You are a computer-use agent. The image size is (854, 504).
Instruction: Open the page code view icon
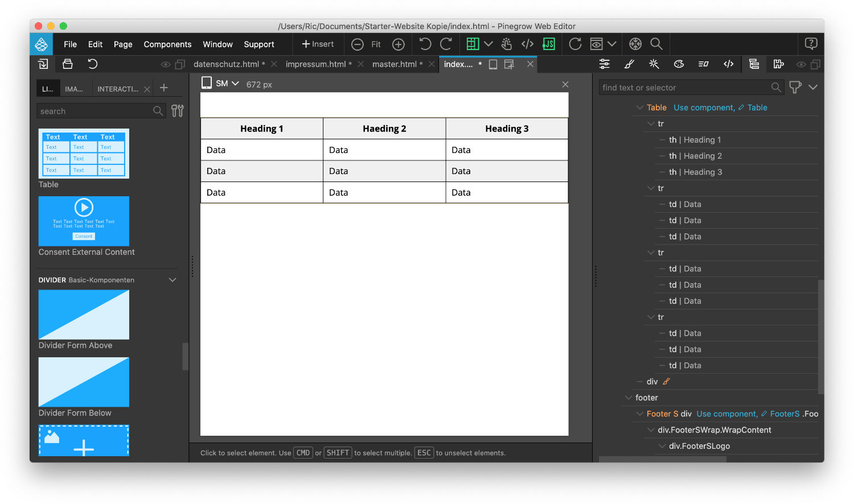[528, 44]
